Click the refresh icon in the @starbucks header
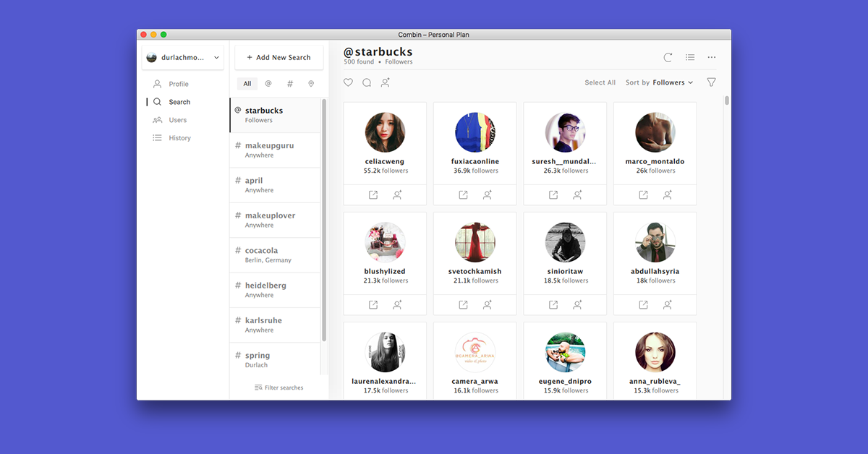 [668, 57]
